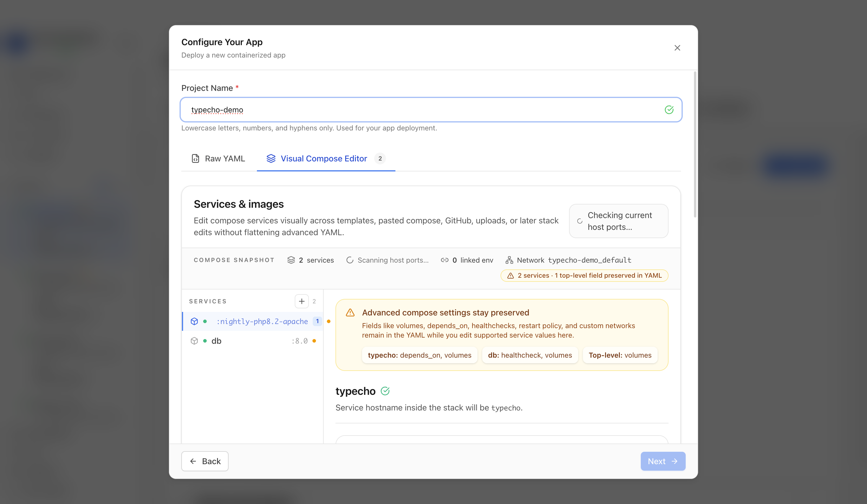Click the 'Scanning host ports...' text
The height and width of the screenshot is (504, 867).
(393, 260)
